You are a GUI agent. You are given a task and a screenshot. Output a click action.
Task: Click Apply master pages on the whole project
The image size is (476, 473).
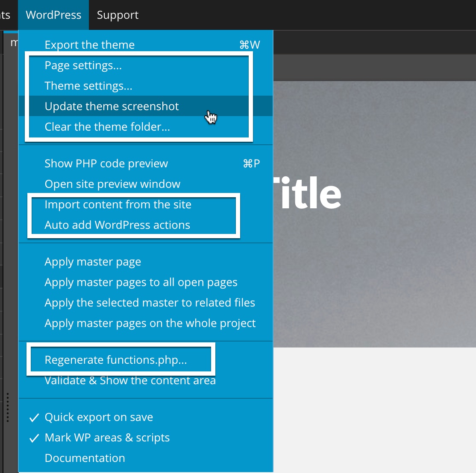(146, 323)
